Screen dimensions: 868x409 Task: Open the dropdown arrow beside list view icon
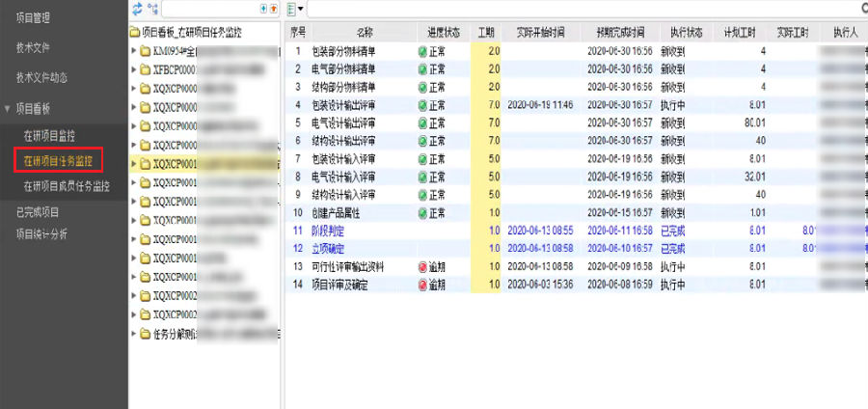pyautogui.click(x=301, y=9)
